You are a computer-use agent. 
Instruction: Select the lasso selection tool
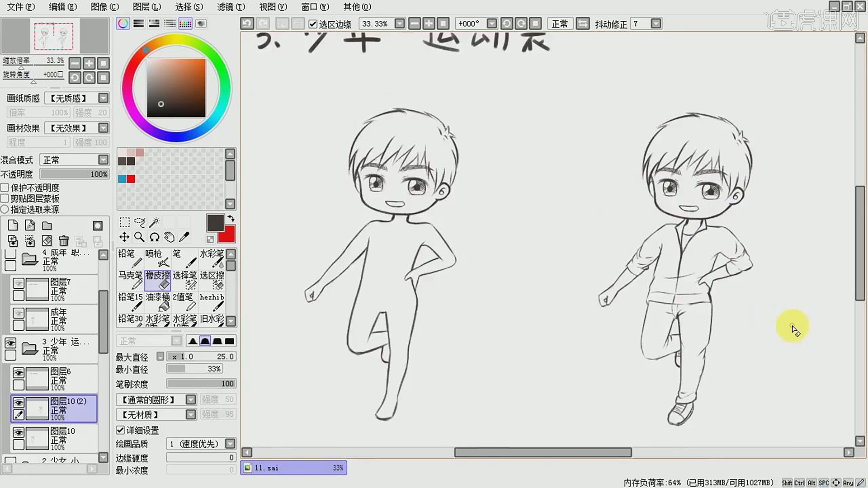[x=139, y=222]
